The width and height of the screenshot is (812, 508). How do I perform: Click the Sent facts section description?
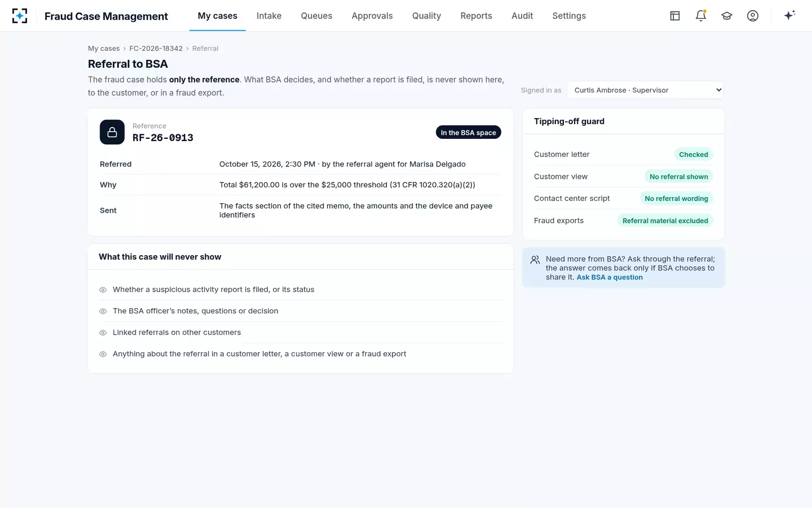tap(356, 211)
